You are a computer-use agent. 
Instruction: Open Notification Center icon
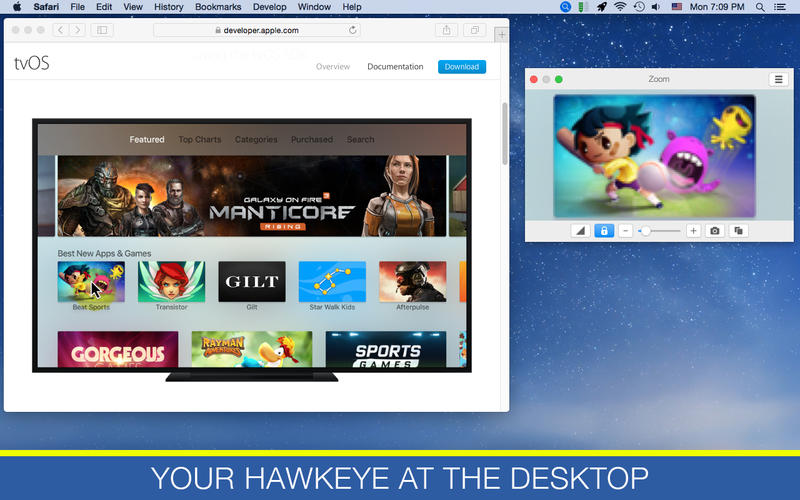pos(780,7)
